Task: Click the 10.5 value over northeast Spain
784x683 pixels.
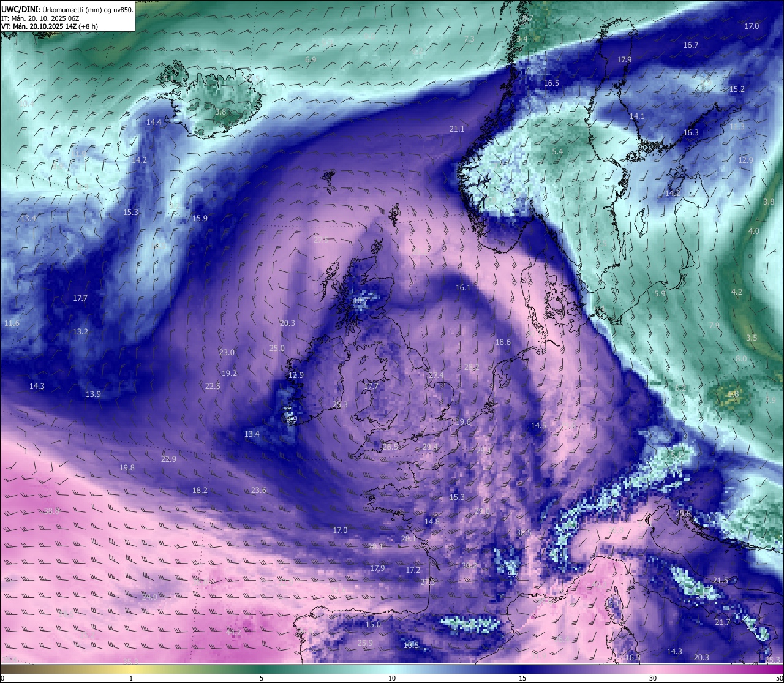Action: pos(411,645)
